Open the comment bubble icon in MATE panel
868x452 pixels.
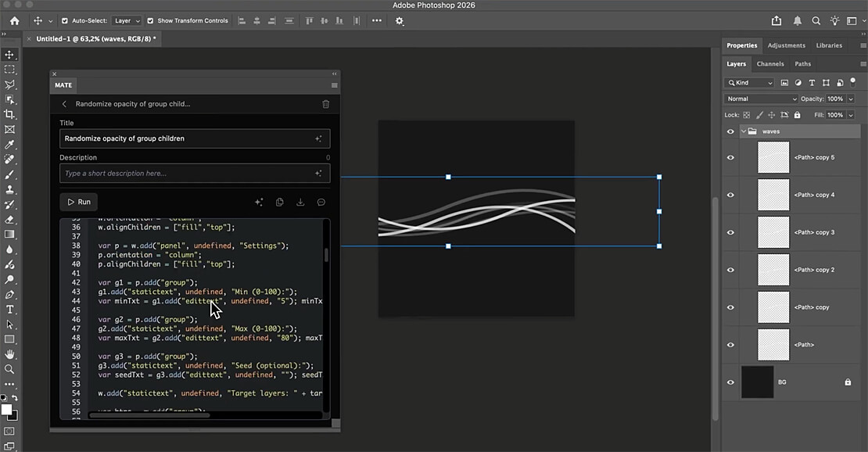(x=321, y=202)
